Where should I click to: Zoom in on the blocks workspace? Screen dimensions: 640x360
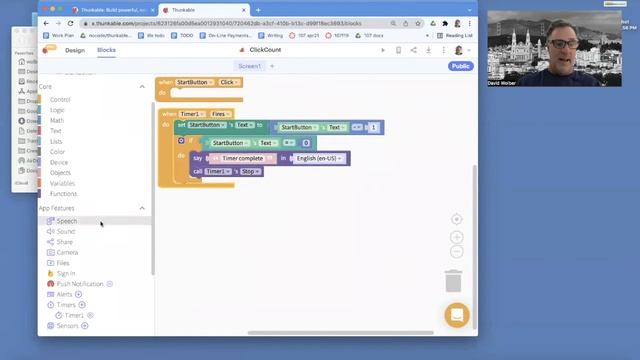point(457,237)
